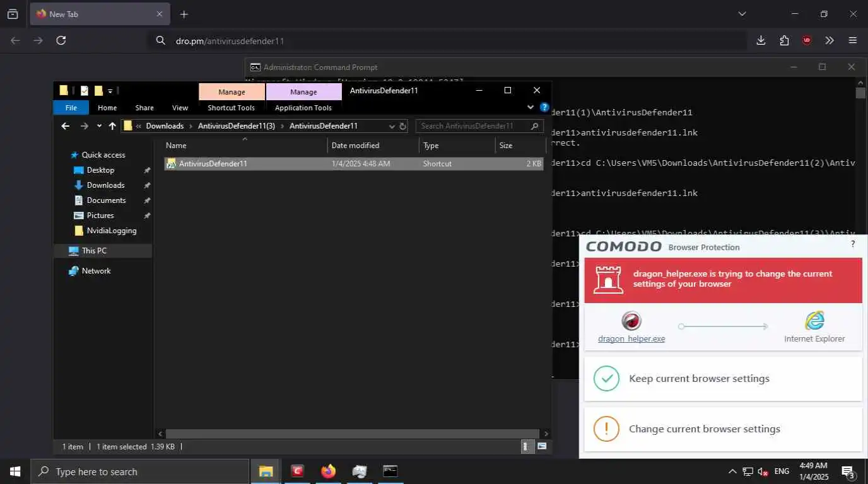
Task: Open Documents in navigation pane
Action: [x=106, y=200]
